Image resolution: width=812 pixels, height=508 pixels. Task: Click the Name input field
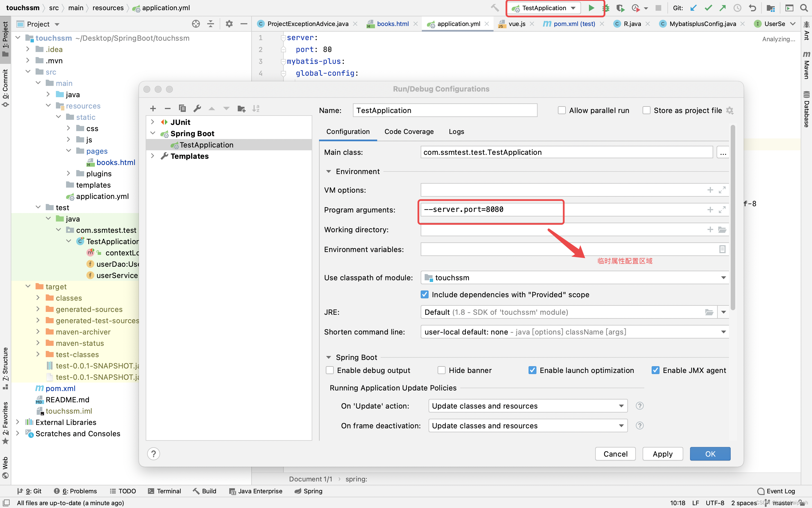(445, 110)
